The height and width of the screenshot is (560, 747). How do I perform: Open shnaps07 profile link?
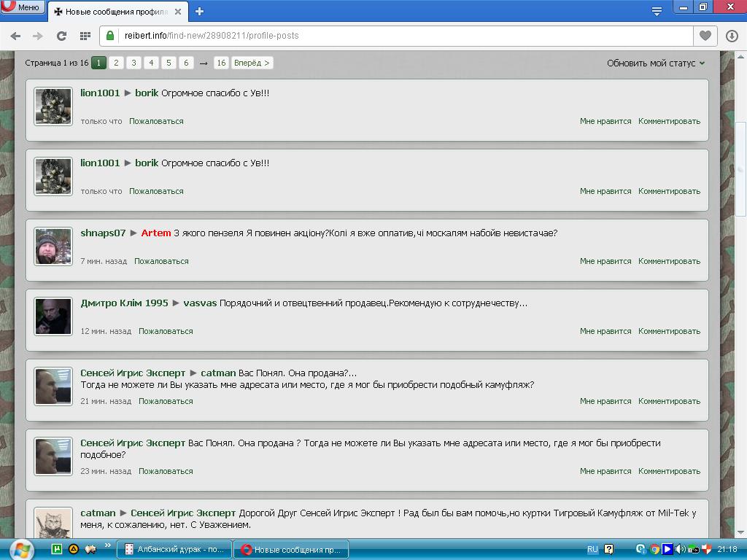(103, 233)
